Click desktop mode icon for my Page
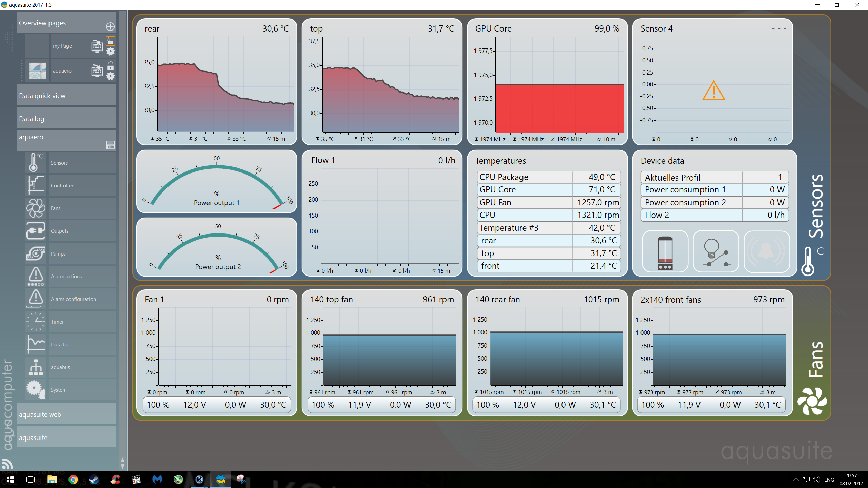This screenshot has width=868, height=488. coord(97,46)
